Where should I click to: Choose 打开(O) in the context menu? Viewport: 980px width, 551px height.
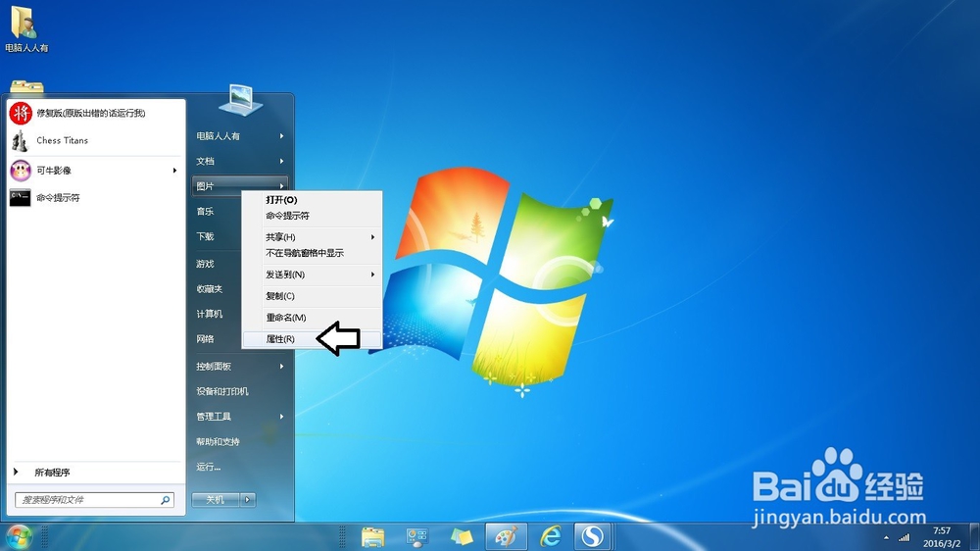pyautogui.click(x=312, y=199)
